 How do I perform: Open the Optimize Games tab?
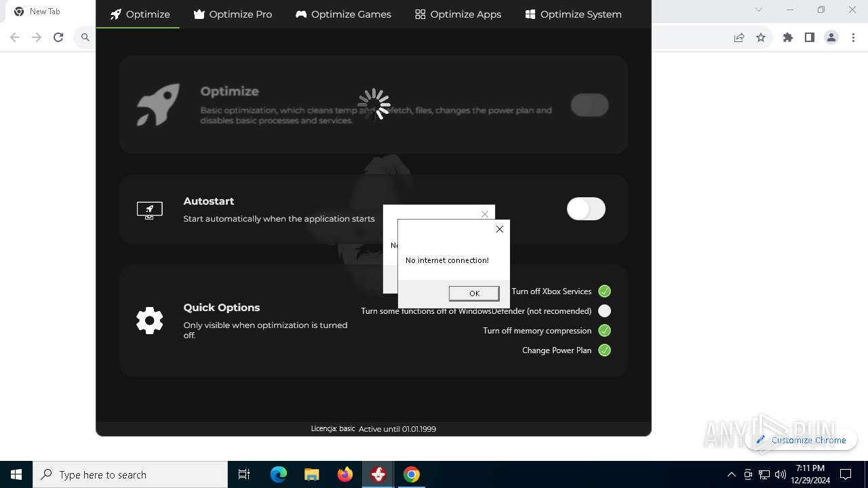[343, 14]
